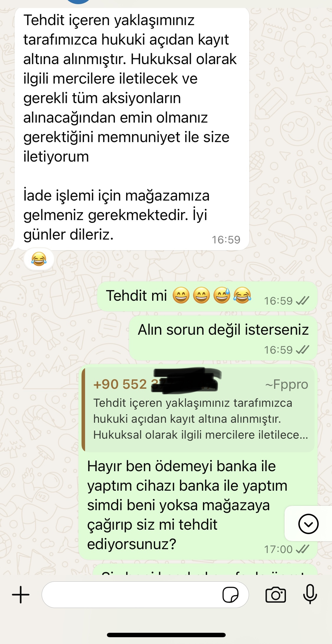Select the 'Alın sorun değil isterseniz' message
Image resolution: width=332 pixels, height=644 pixels.
tap(223, 338)
